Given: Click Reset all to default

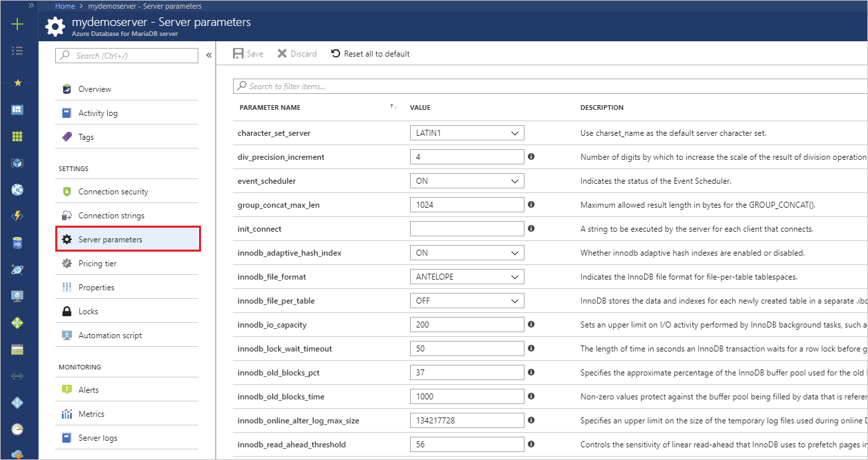Looking at the screenshot, I should 370,53.
